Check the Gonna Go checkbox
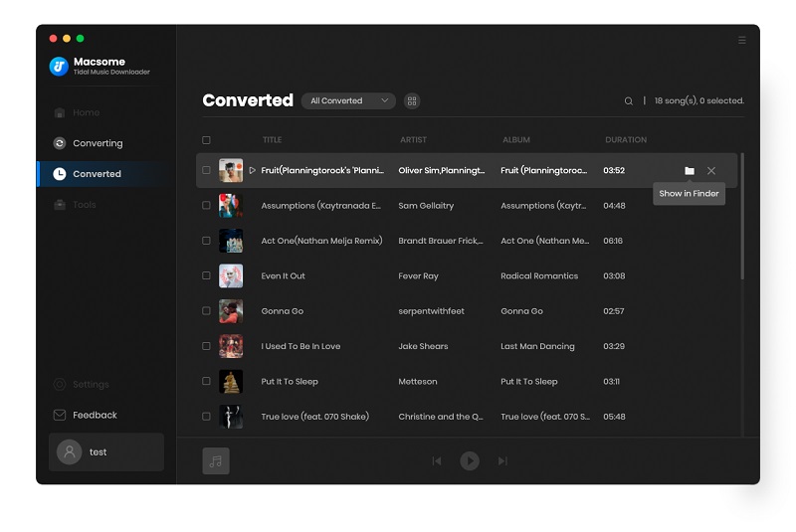Viewport: 796px width, 532px height. coord(206,311)
